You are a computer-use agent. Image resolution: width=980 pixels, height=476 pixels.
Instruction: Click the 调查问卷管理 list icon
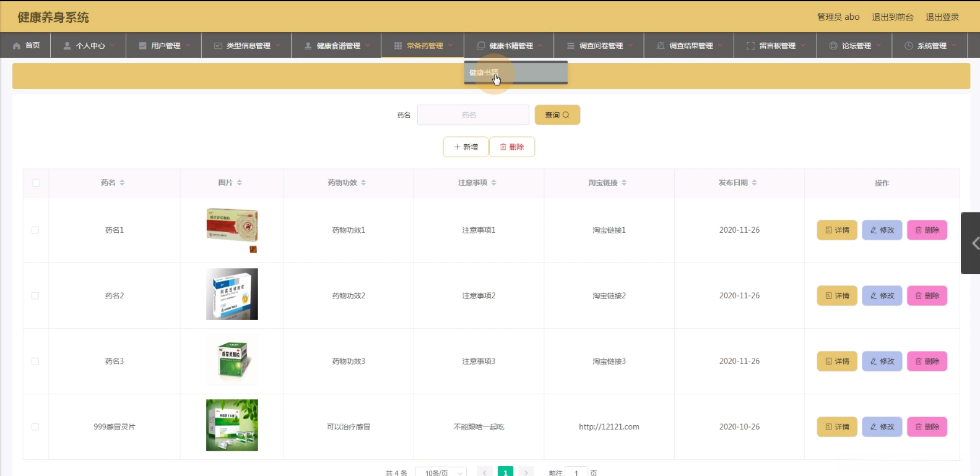[x=571, y=46]
